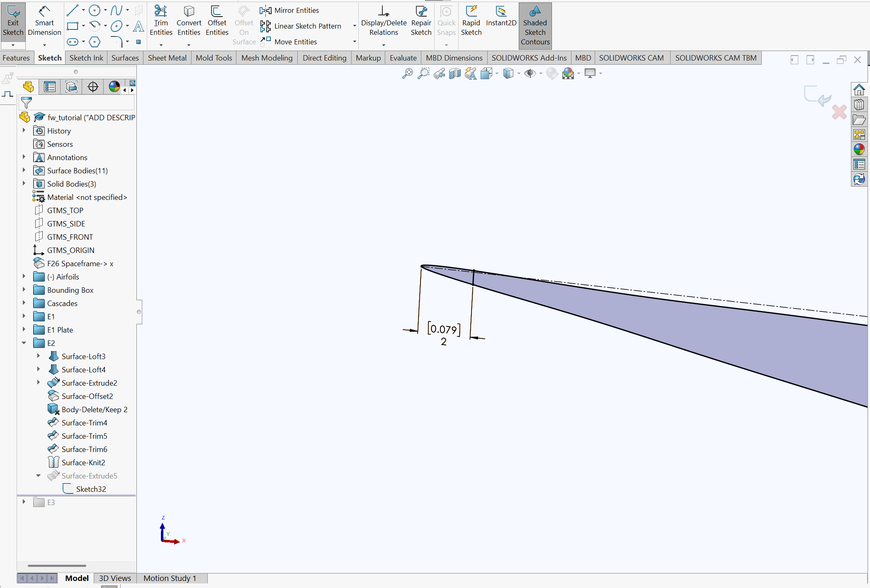Click Convert Entities icon
This screenshot has width=870, height=588.
pyautogui.click(x=189, y=22)
